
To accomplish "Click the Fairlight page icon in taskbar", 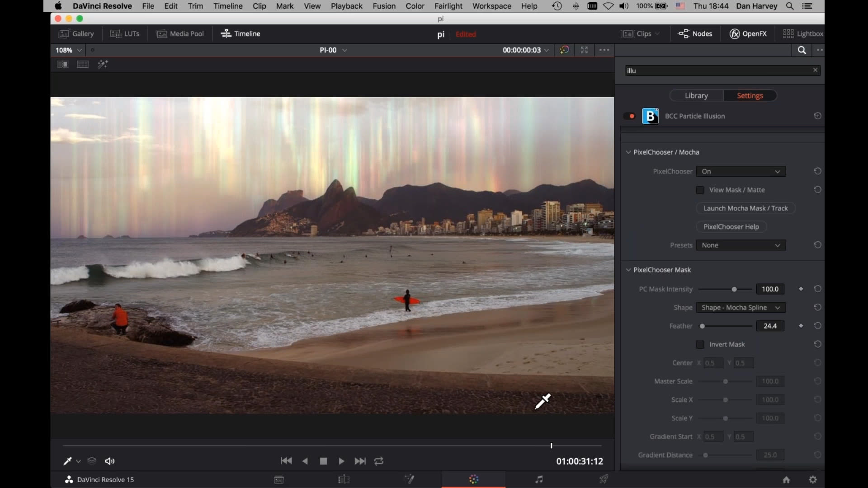I will click(539, 479).
